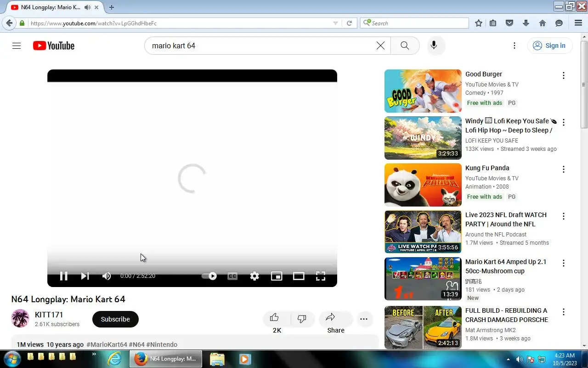Image resolution: width=588 pixels, height=368 pixels.
Task: Open KITT171 channel name link
Action: [49, 315]
